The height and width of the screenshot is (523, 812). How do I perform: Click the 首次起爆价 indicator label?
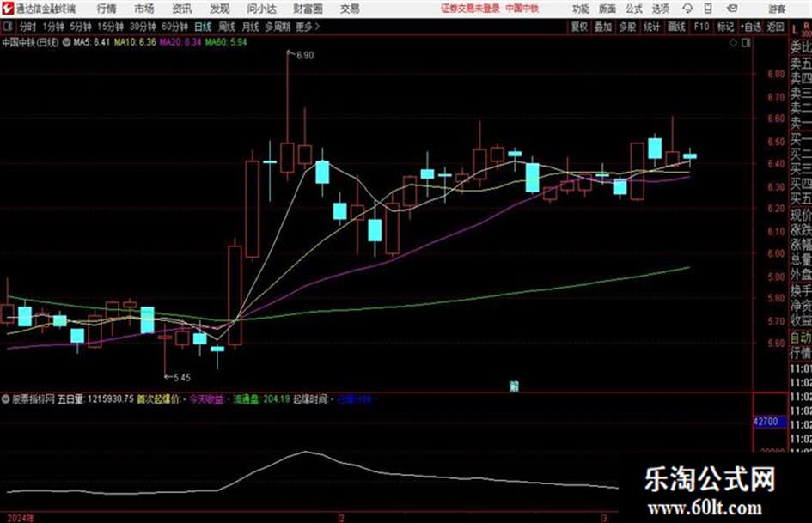click(x=158, y=399)
